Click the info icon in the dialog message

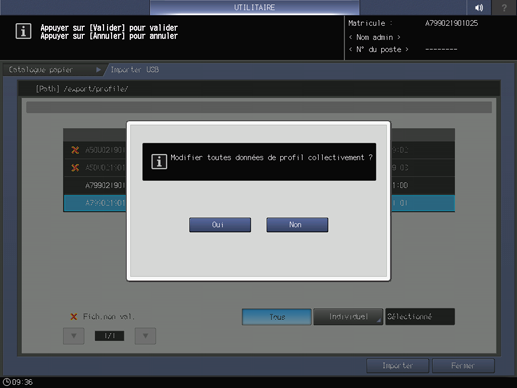(159, 162)
